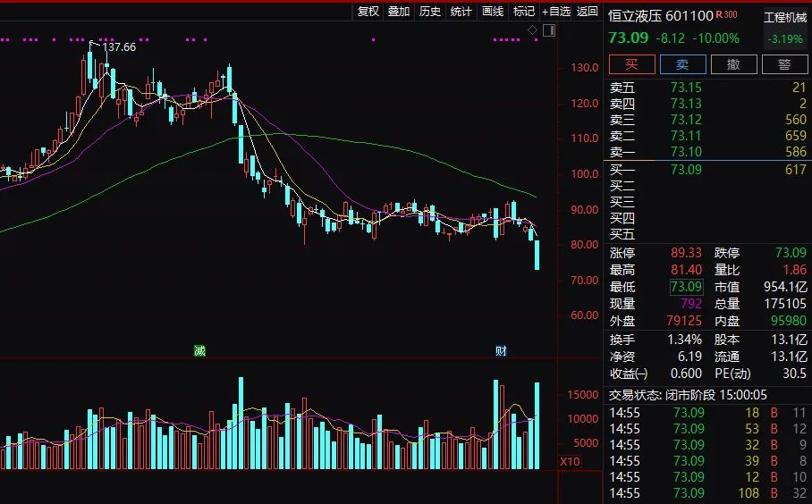Click the 警 alert button
The image size is (812, 504).
pos(784,64)
